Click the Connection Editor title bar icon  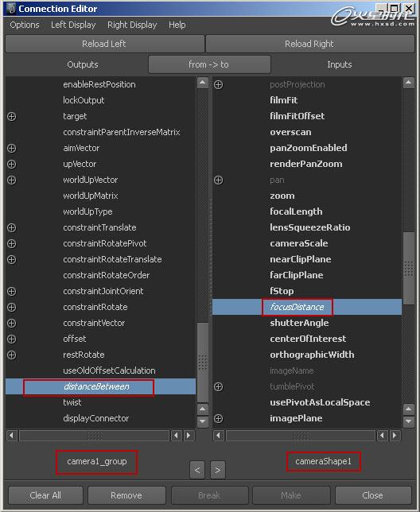[x=11, y=9]
